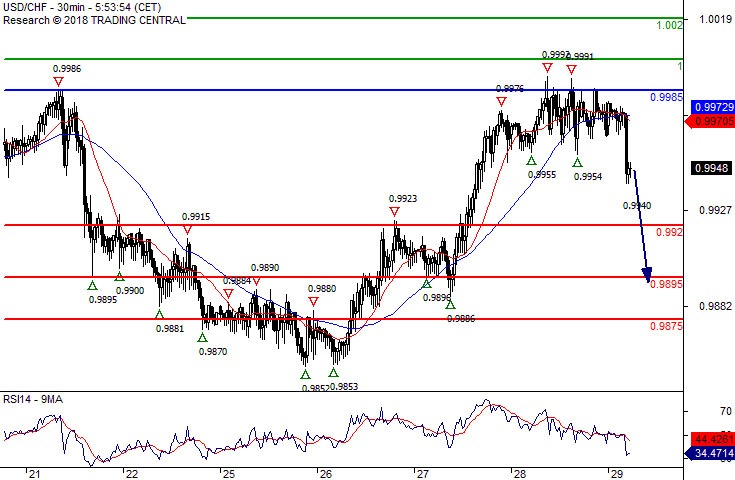Select the green triangle above 0.9886
This screenshot has height=480, width=735.
(x=450, y=305)
